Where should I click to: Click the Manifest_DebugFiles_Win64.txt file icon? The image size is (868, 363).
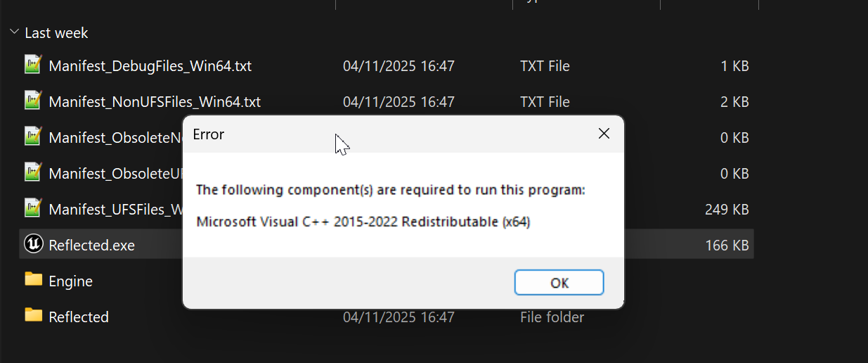tap(33, 65)
